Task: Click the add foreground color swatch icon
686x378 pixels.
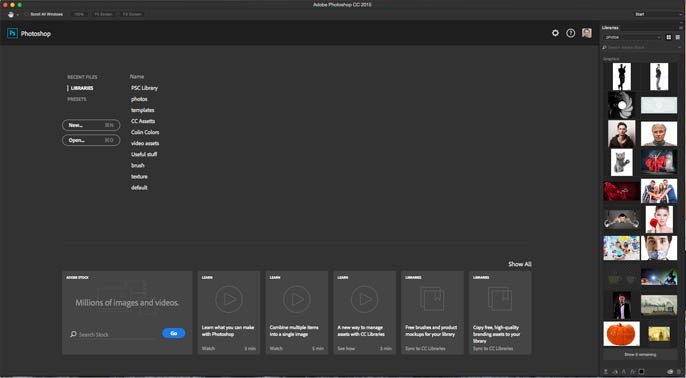Action: (x=641, y=371)
